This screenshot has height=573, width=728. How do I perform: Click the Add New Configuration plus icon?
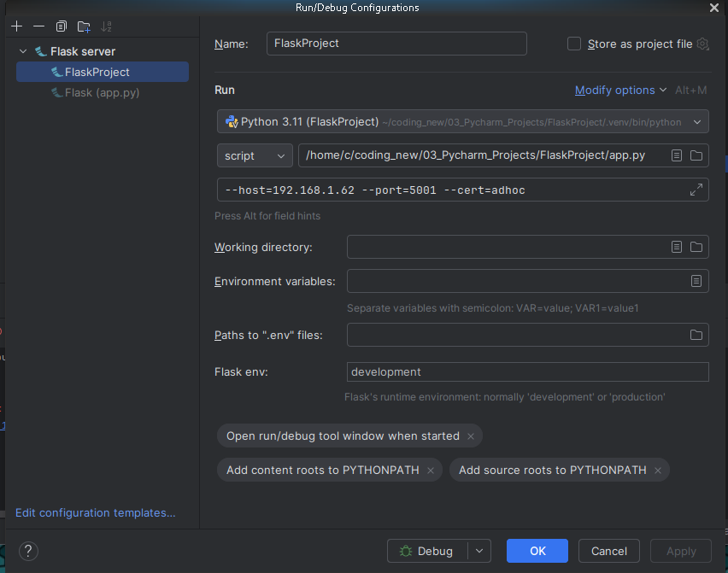coord(16,26)
